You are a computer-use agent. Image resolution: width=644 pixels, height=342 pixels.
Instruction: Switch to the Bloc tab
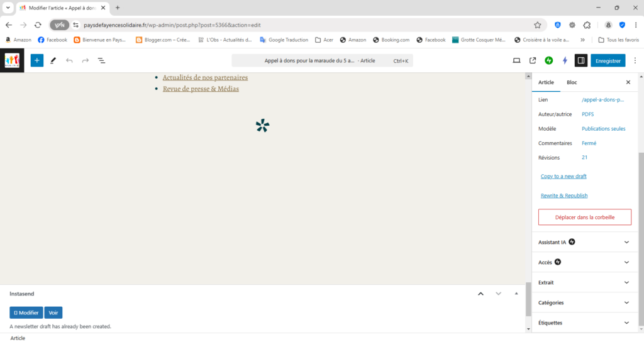tap(572, 82)
